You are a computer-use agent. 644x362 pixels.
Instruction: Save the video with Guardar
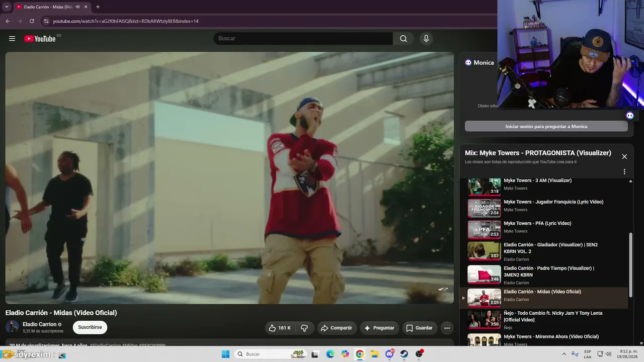(419, 328)
